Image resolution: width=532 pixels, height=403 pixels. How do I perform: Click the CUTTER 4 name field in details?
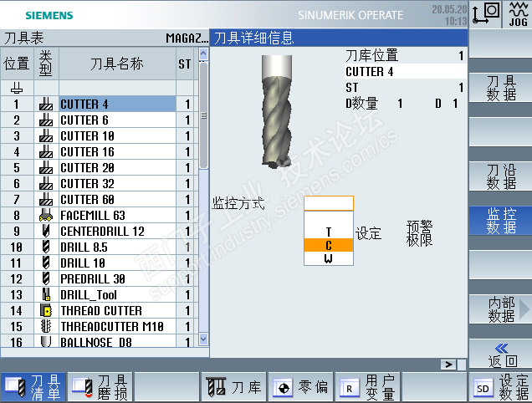click(x=406, y=72)
